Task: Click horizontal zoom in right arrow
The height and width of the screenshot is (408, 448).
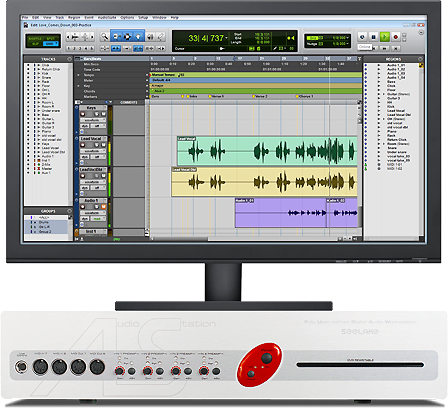Action: 92,37
